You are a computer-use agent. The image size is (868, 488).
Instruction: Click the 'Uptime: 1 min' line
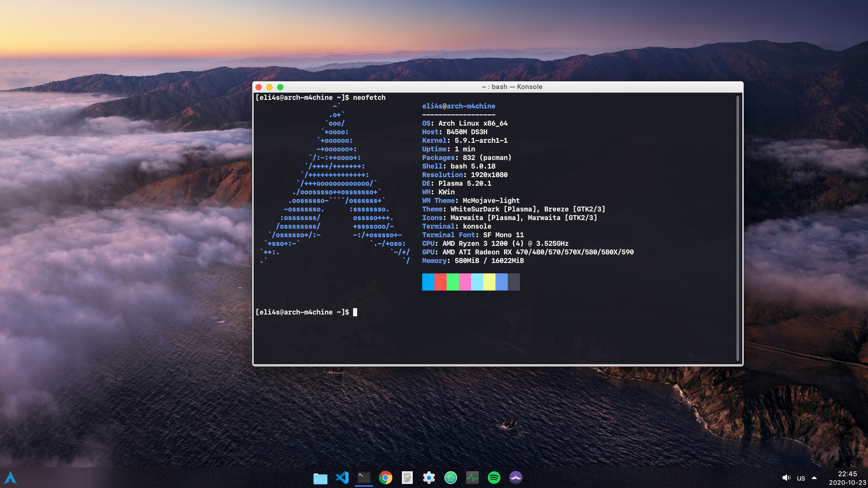(448, 149)
